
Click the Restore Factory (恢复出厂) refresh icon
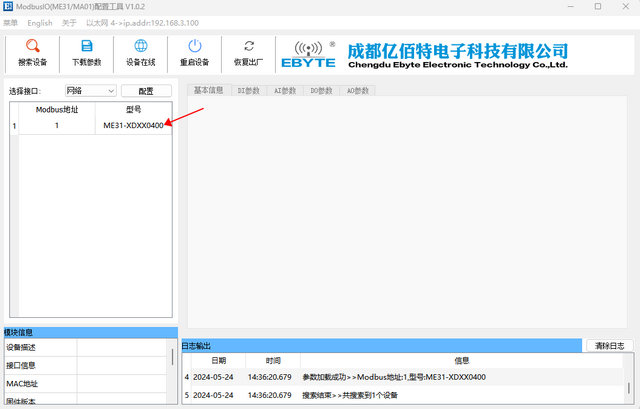click(249, 46)
